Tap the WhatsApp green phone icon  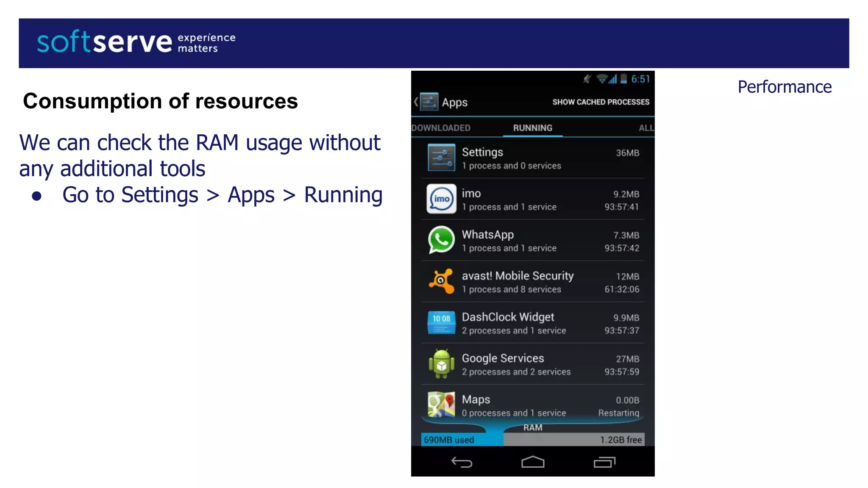(x=441, y=240)
